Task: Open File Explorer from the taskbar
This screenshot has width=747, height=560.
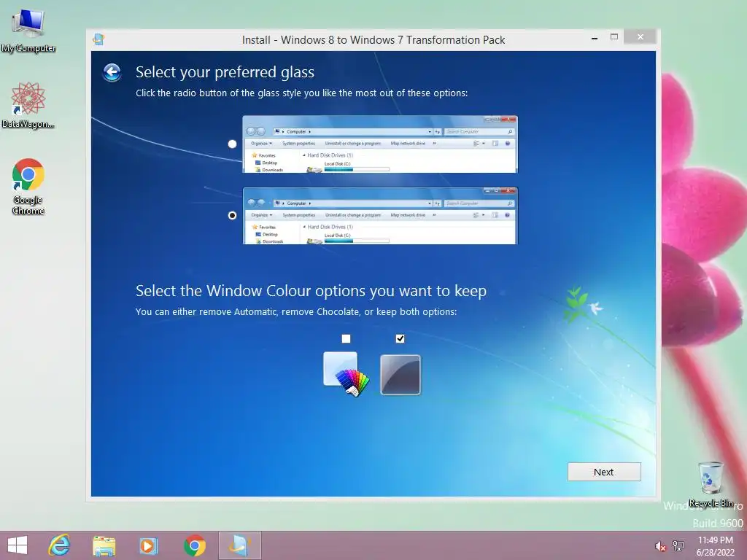Action: [104, 545]
